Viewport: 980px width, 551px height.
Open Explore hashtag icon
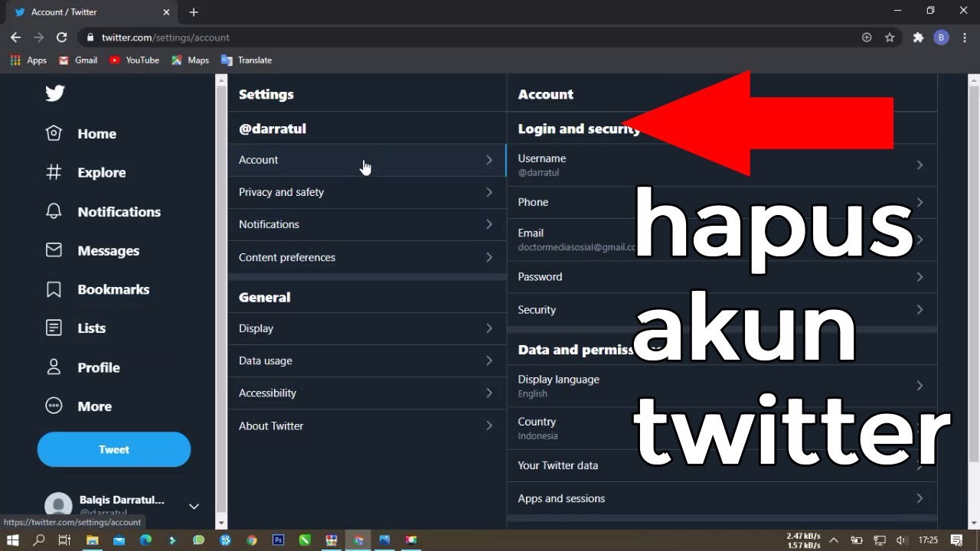coord(54,172)
